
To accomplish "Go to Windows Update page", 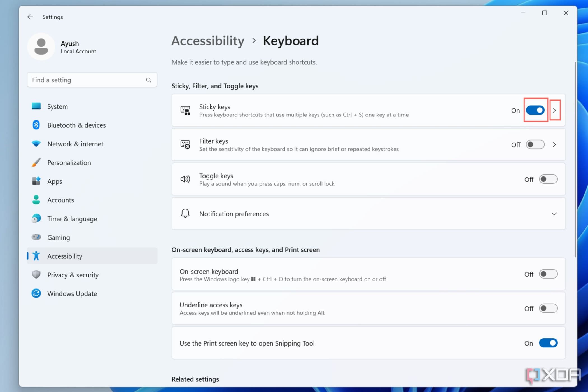I will point(92,293).
